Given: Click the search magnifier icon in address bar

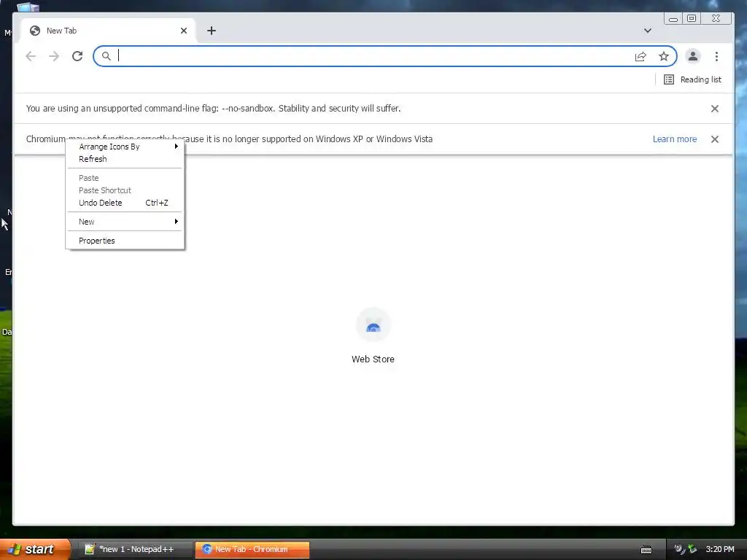Looking at the screenshot, I should pos(107,56).
